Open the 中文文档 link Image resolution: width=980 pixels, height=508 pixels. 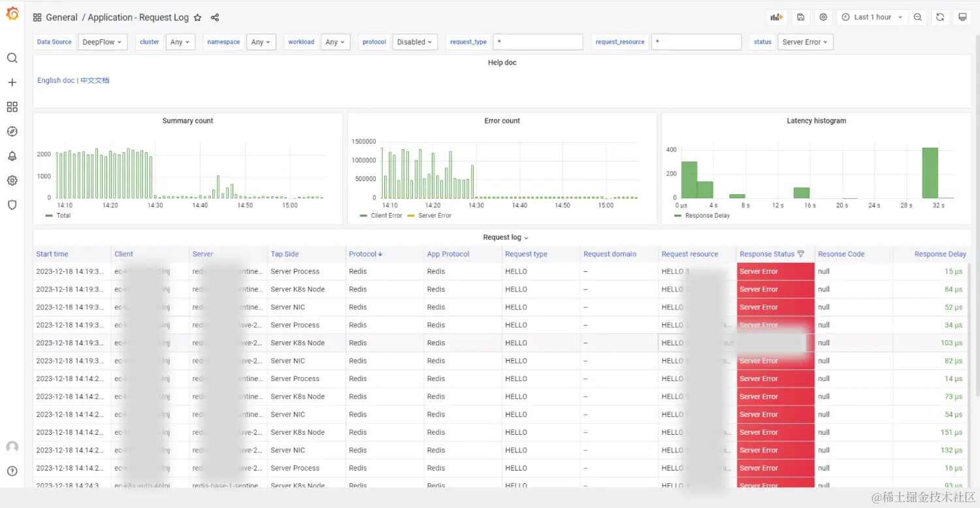click(x=95, y=80)
